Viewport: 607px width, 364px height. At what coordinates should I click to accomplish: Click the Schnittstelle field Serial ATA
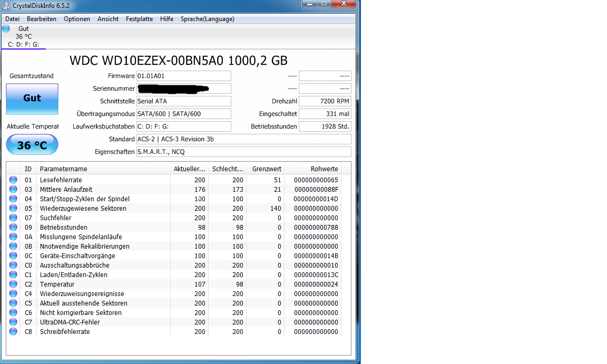pyautogui.click(x=184, y=101)
